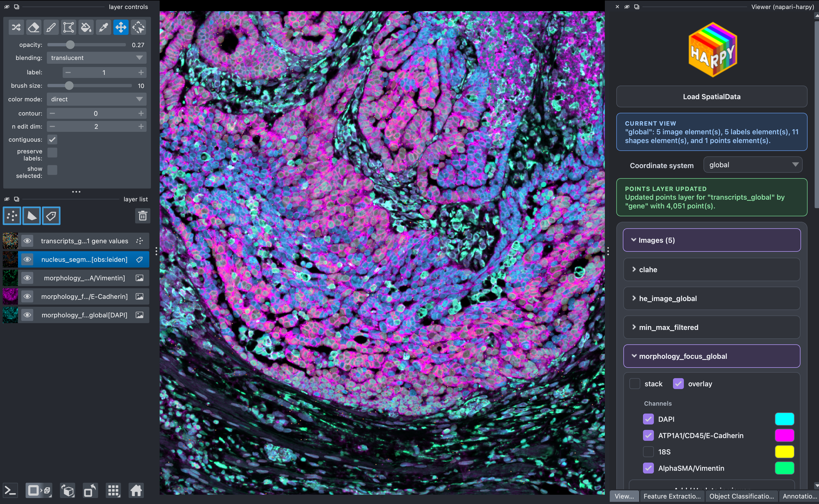Screen dimensions: 819x504
Task: Select the label eraser tool
Action: click(34, 27)
